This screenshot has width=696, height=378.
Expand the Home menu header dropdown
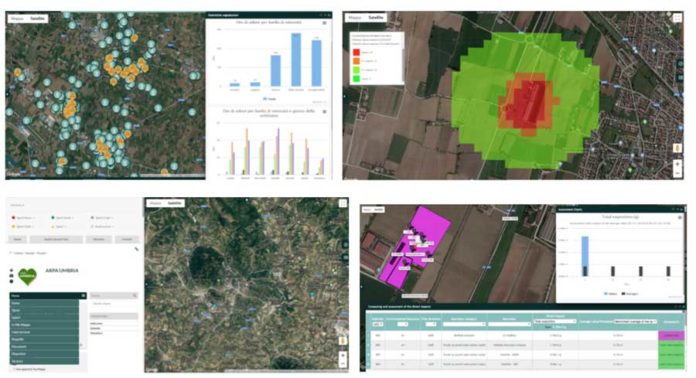(x=83, y=295)
